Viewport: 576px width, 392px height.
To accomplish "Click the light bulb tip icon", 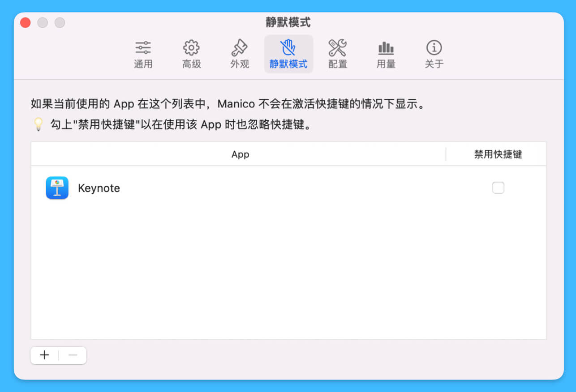I will coord(39,124).
